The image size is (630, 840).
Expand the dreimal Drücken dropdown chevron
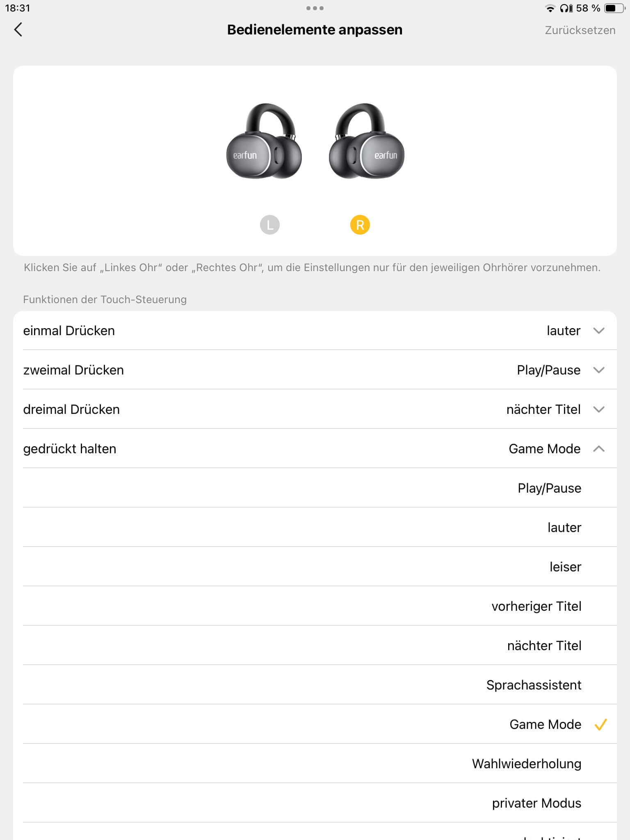pyautogui.click(x=599, y=409)
